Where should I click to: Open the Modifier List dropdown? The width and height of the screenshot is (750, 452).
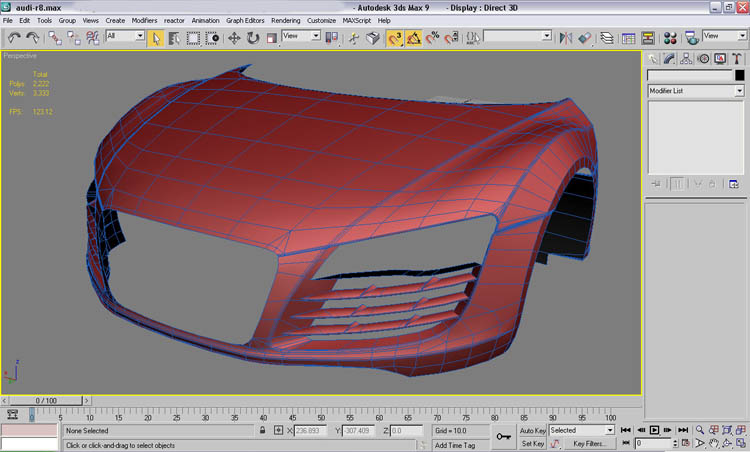(x=695, y=91)
